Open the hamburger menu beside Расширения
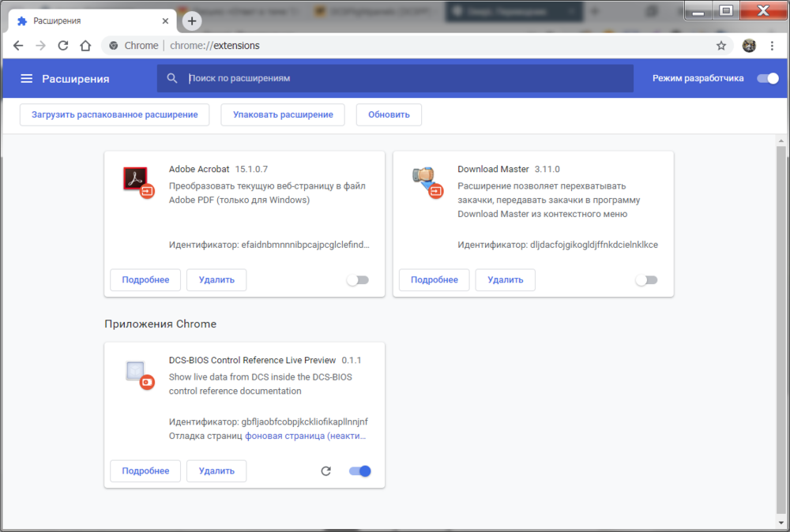Viewport: 790px width, 532px height. [x=26, y=78]
